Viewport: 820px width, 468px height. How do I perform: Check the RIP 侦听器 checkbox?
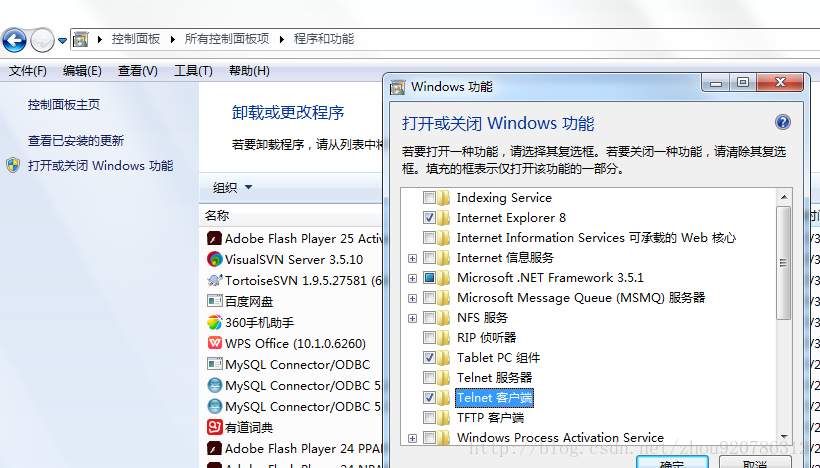[x=429, y=338]
